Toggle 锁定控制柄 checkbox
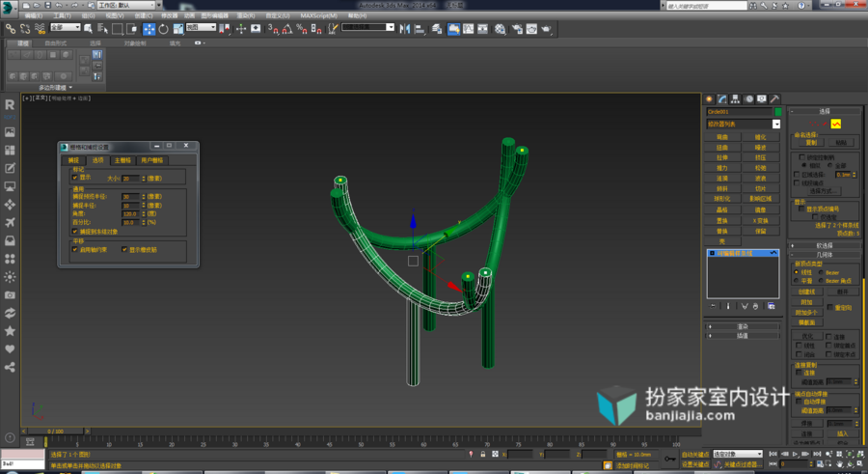This screenshot has width=868, height=474. [x=801, y=157]
